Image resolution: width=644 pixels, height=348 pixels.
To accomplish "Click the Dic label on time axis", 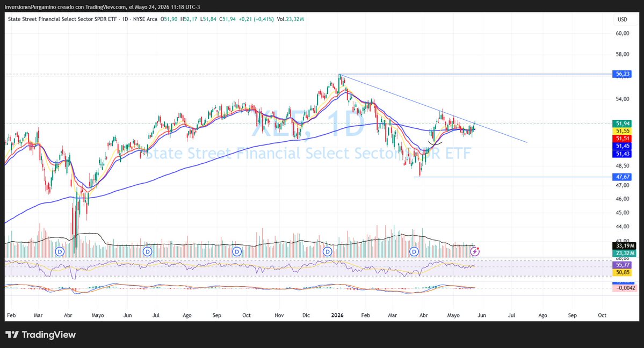I will point(306,315).
